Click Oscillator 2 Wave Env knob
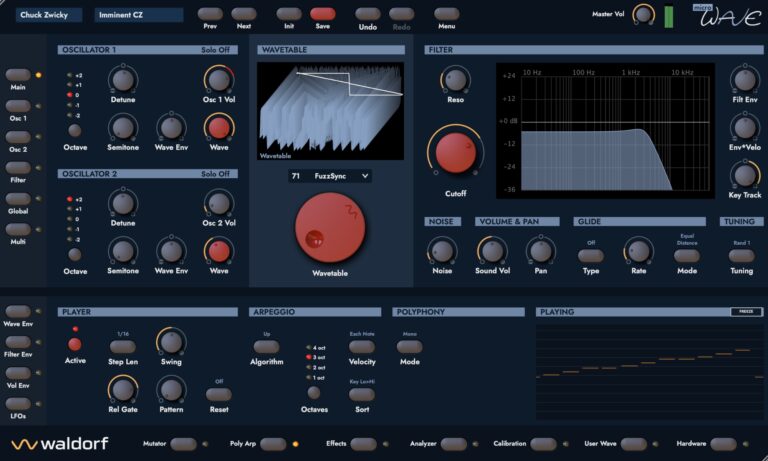Image resolution: width=768 pixels, height=461 pixels. [171, 251]
